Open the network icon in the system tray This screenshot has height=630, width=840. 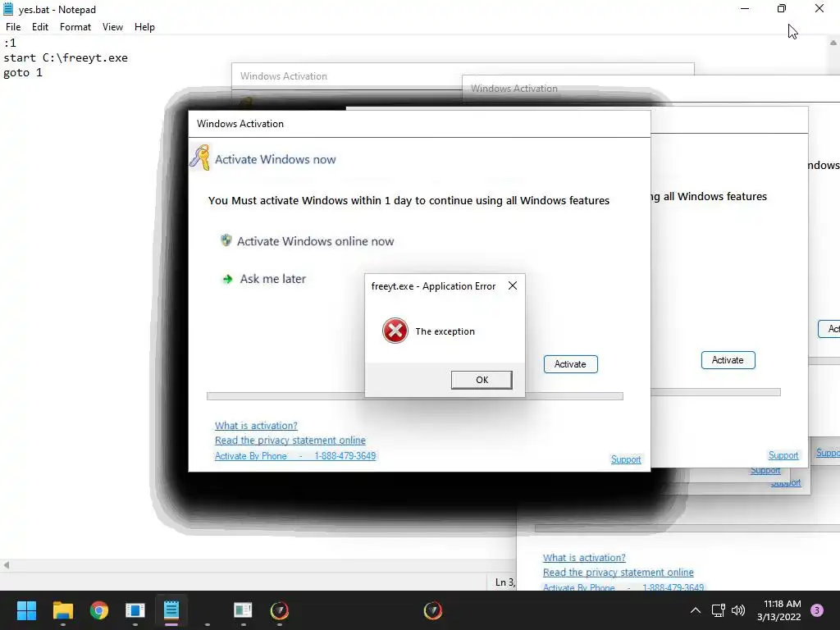click(x=718, y=610)
